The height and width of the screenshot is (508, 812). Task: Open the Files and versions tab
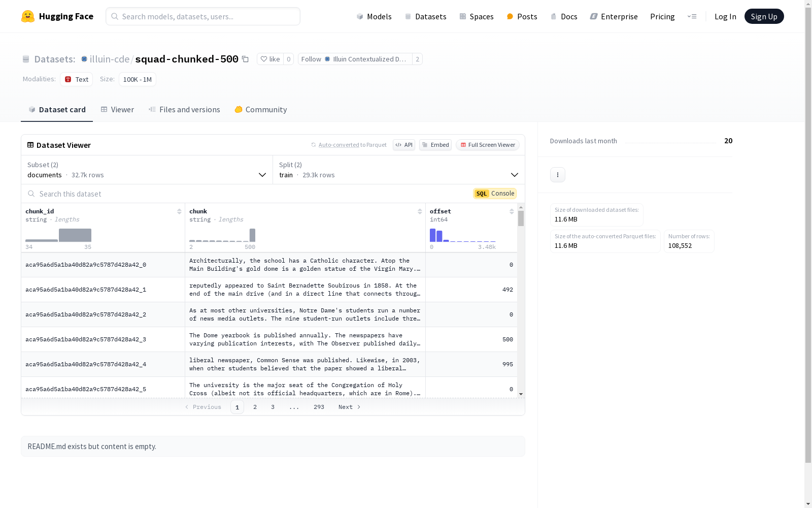[184, 110]
